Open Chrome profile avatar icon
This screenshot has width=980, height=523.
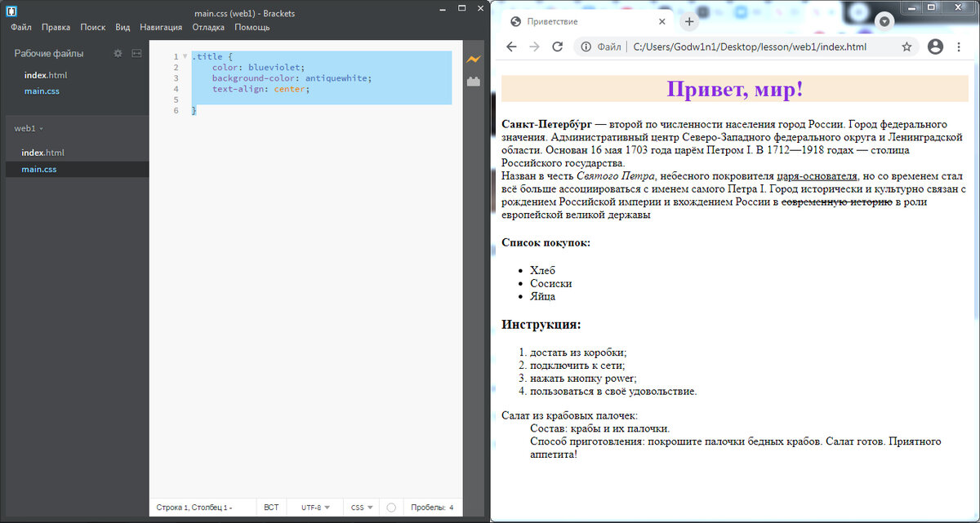[935, 47]
